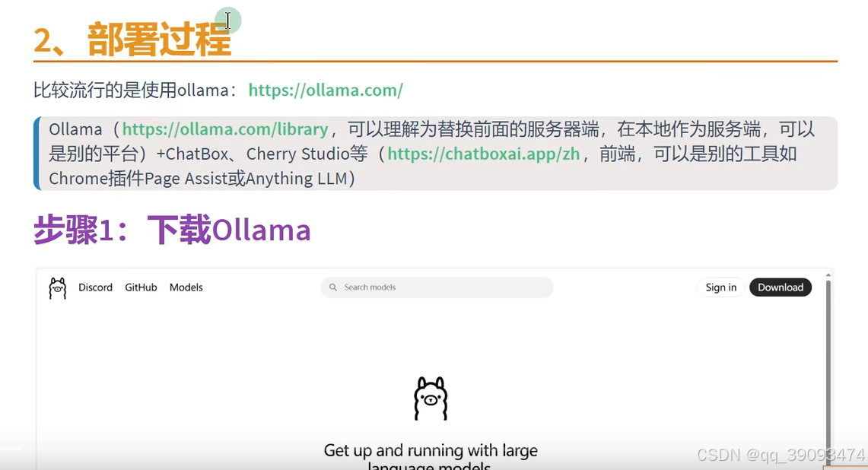This screenshot has width=868, height=470.
Task: Click the title 2、部署过程
Action: pyautogui.click(x=132, y=40)
